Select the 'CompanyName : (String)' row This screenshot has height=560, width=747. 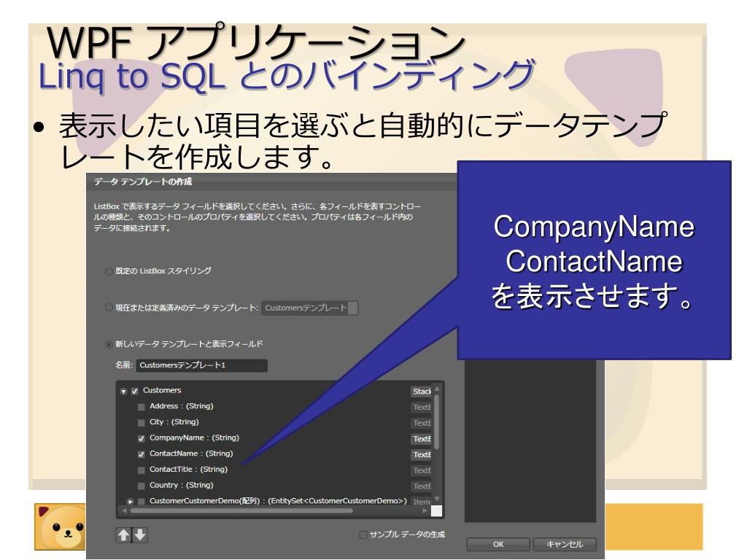[x=194, y=437]
